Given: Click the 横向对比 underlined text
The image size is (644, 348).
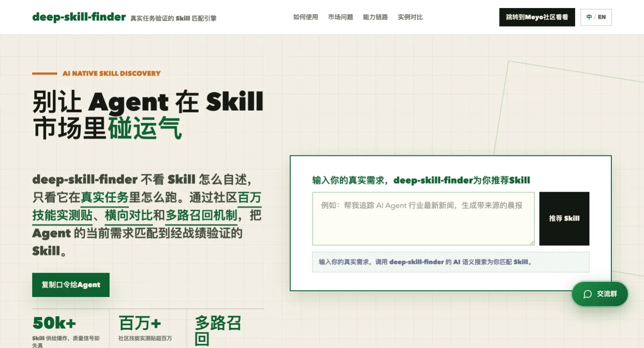Looking at the screenshot, I should tap(129, 215).
